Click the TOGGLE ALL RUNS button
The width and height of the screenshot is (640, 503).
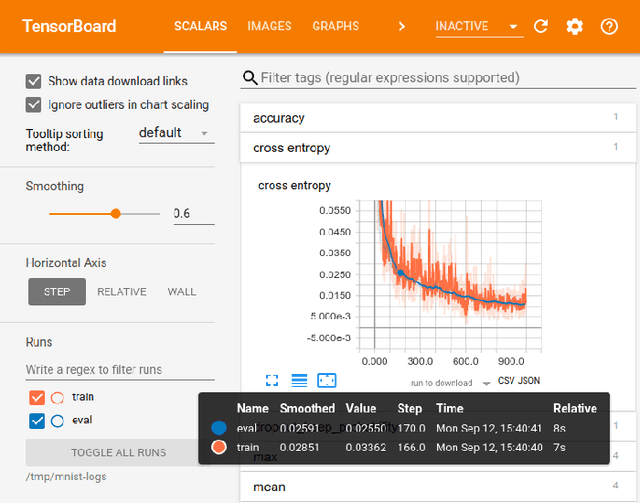(119, 452)
